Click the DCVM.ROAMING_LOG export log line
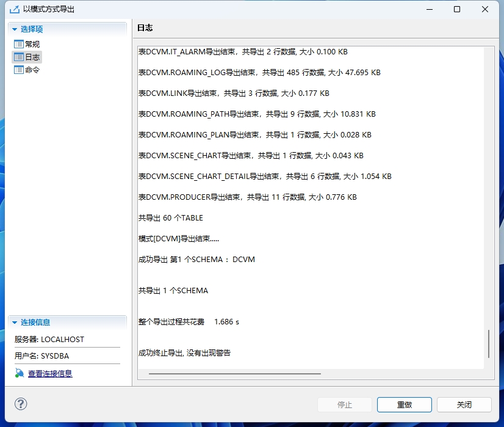The image size is (504, 427). (x=259, y=73)
